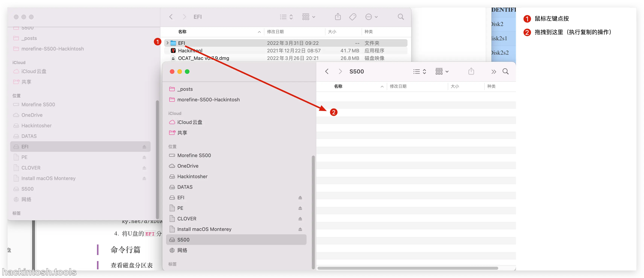This screenshot has height=278, width=644.
Task: Sort by size column in S500 window
Action: 455,86
